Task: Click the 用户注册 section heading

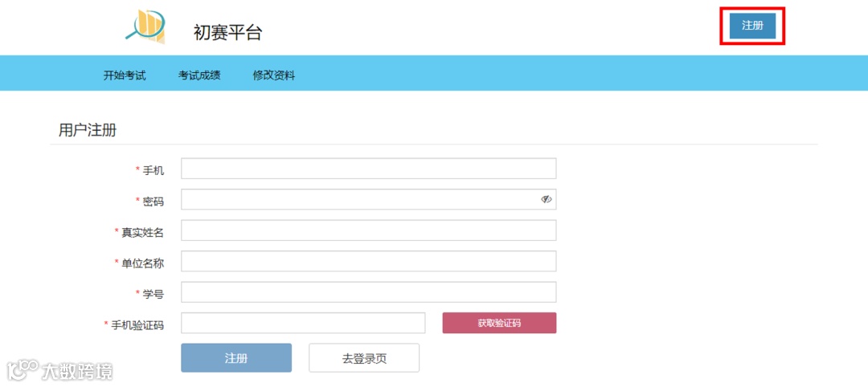Action: coord(88,130)
